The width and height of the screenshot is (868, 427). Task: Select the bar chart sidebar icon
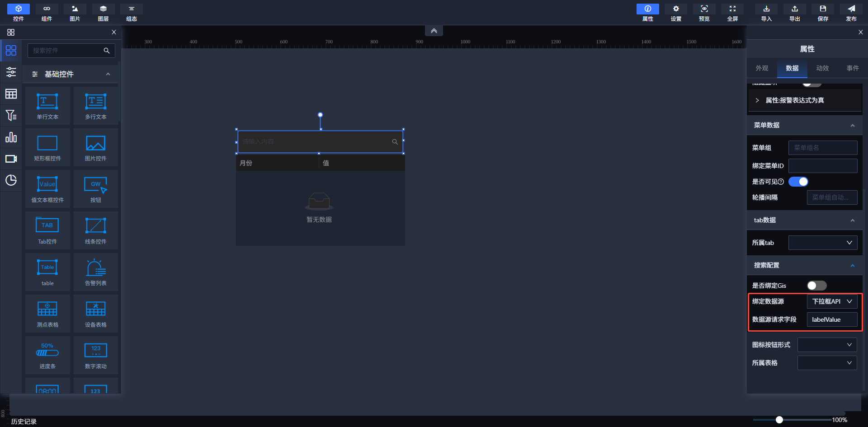11,137
